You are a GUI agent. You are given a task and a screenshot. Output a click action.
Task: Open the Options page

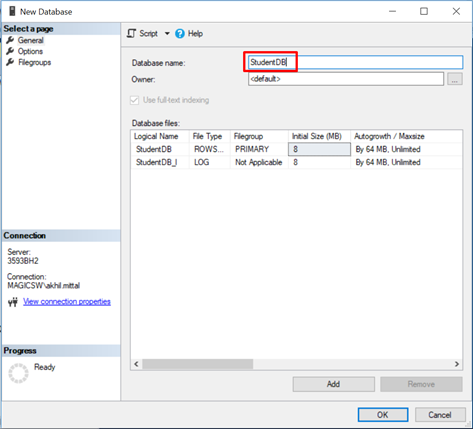pos(30,51)
